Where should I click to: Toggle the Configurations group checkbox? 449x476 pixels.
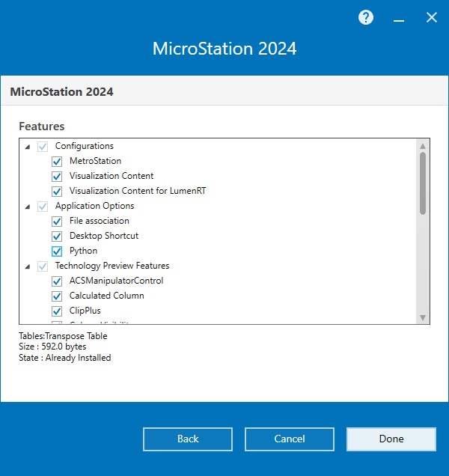[43, 147]
